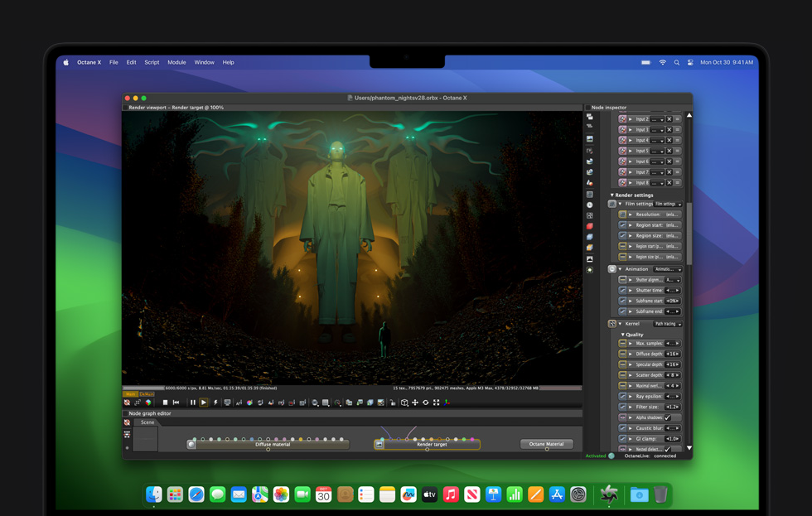Expand the Diffuse depth row

pos(631,354)
